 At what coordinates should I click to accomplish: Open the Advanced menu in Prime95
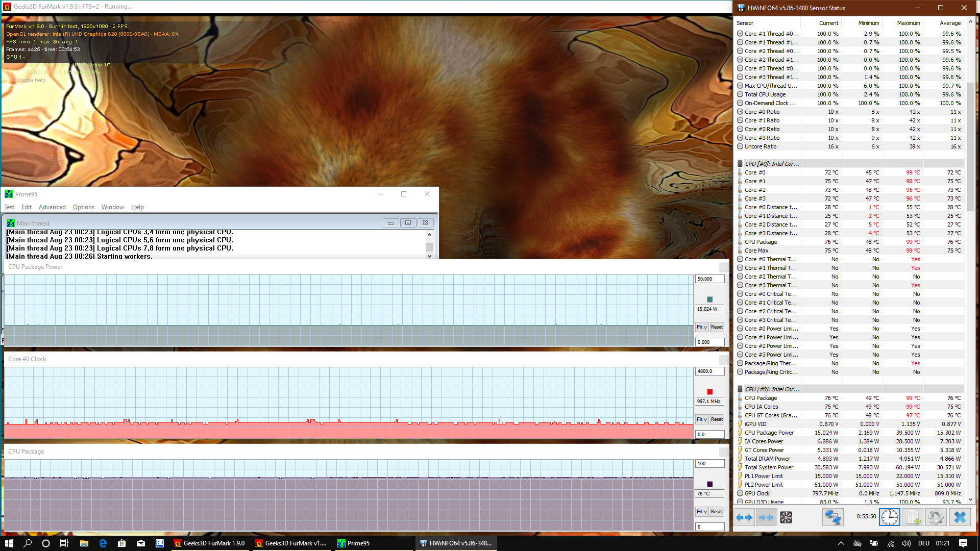tap(52, 207)
